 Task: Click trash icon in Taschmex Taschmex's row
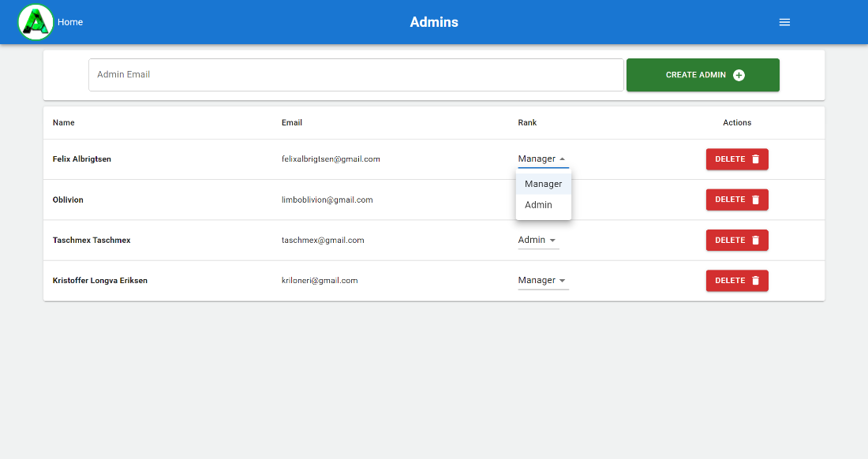pyautogui.click(x=755, y=241)
